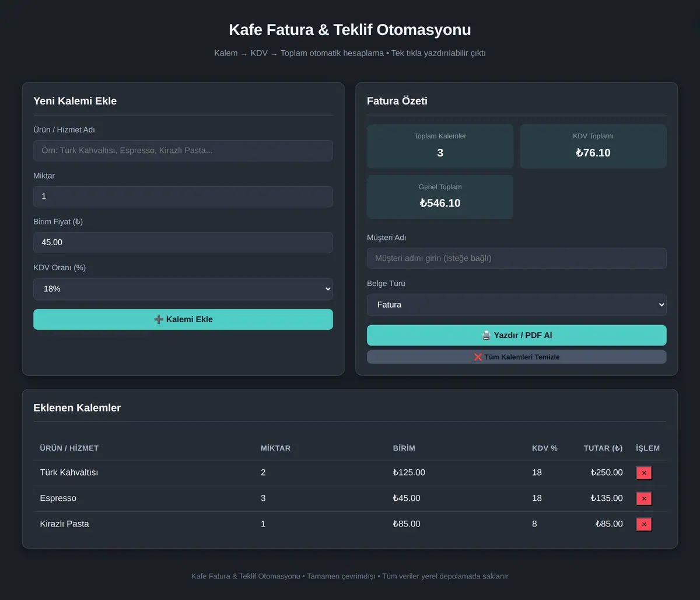This screenshot has width=700, height=600.
Task: Click the ₺125.00 unit price cell
Action: [409, 473]
